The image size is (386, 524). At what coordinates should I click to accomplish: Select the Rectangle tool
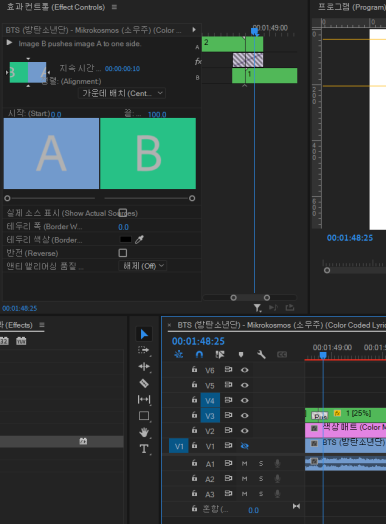point(144,416)
